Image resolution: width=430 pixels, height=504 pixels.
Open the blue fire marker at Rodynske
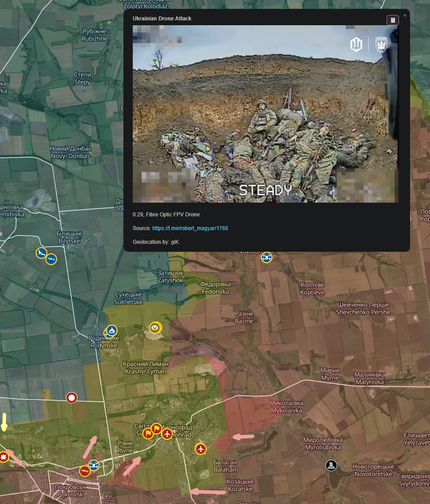point(111,331)
